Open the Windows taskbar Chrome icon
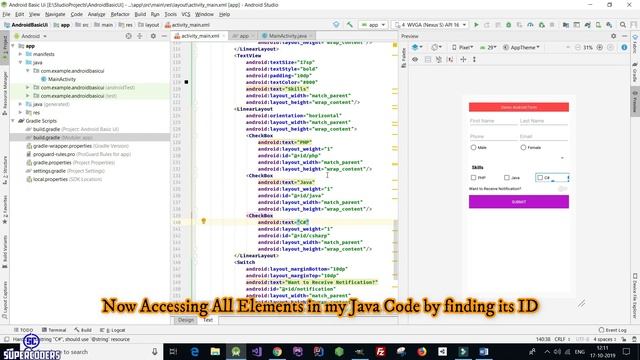 click(x=277, y=351)
